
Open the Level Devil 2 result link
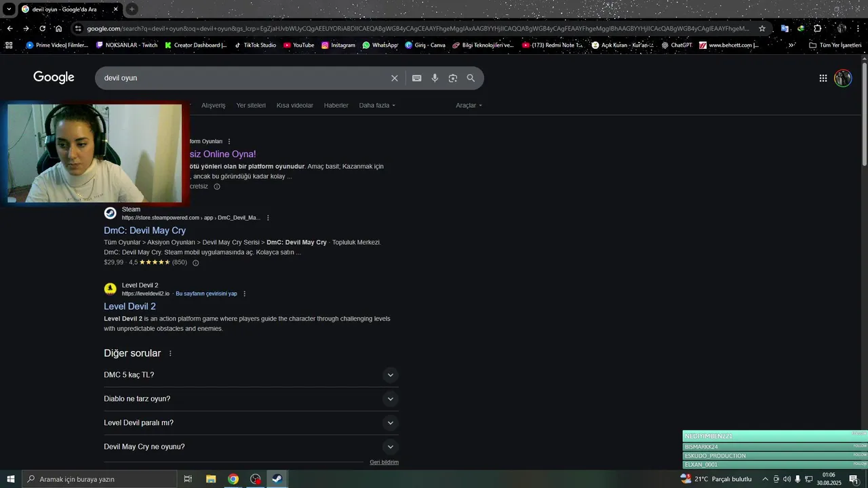click(130, 306)
